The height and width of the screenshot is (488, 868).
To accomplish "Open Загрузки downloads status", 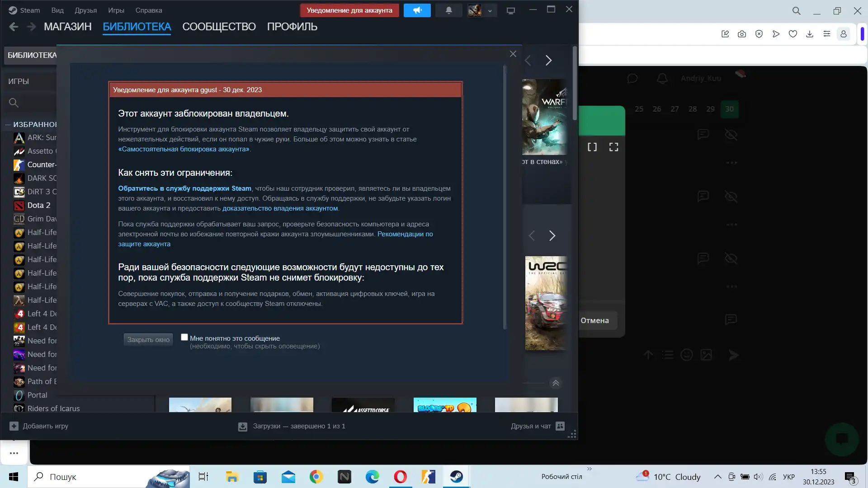I will click(x=292, y=426).
